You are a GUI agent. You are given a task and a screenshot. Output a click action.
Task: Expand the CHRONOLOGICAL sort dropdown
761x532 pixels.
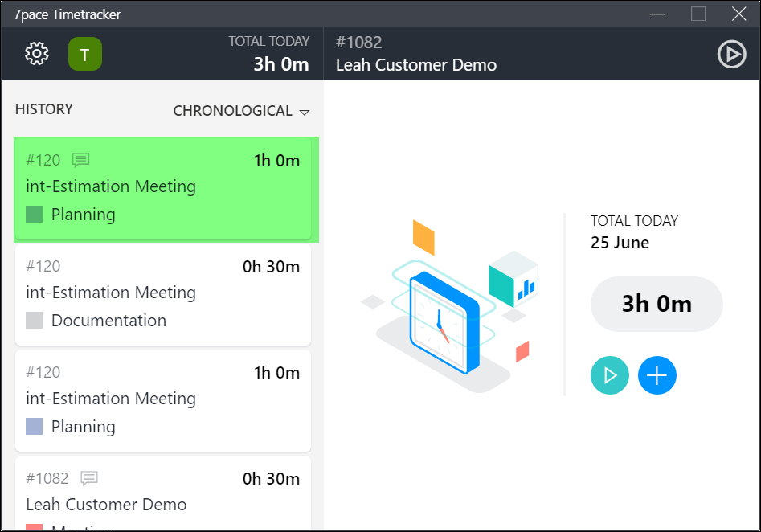coord(241,111)
